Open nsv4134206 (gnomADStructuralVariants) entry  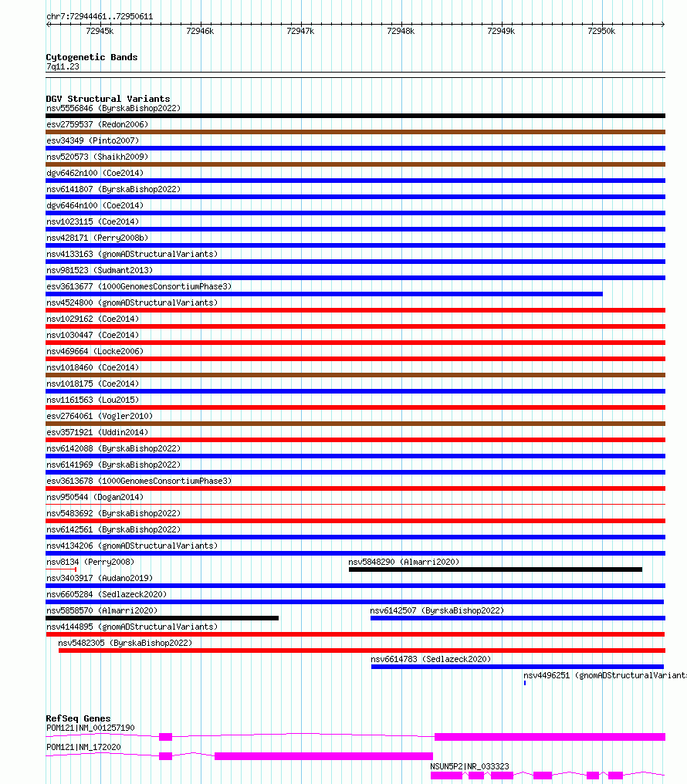[132, 546]
